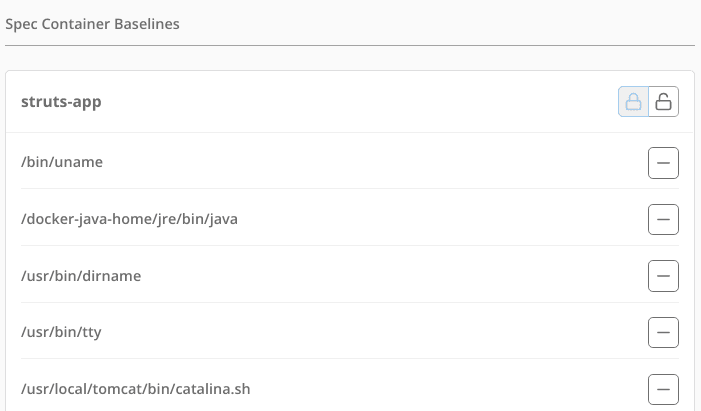Select the /usr/bin/dirname path text
Viewport: 701px width, 411px height.
81,276
